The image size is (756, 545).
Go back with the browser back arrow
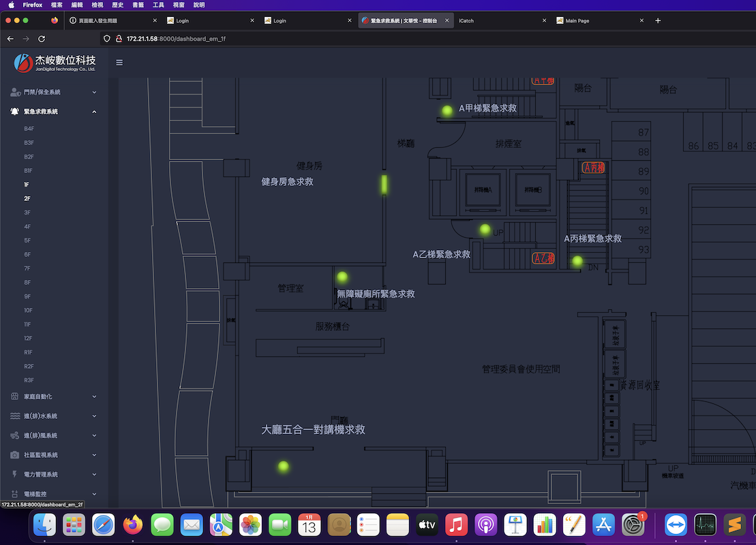pos(11,39)
